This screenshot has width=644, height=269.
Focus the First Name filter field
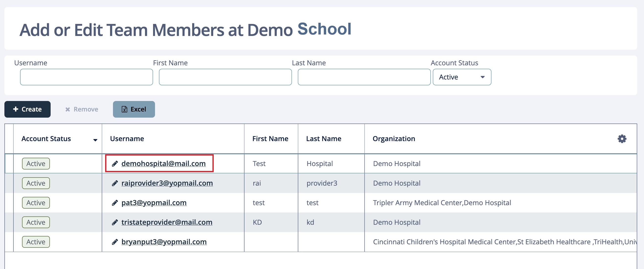(x=225, y=77)
